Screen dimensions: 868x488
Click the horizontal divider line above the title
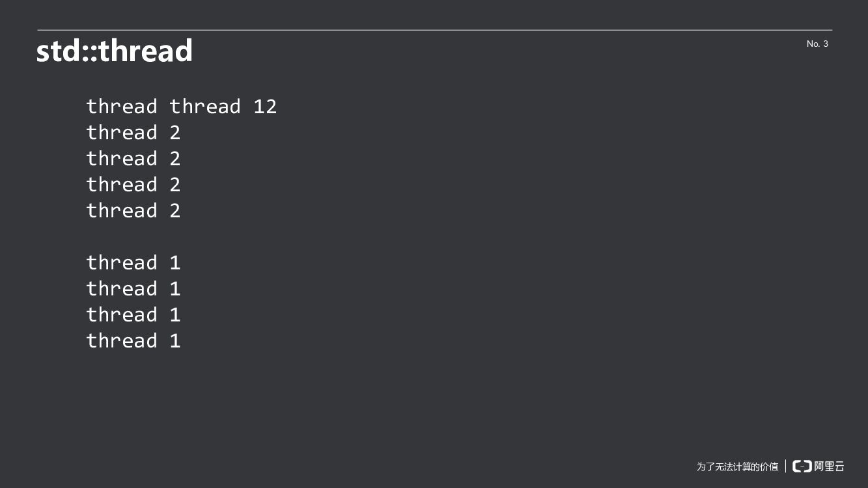coord(434,30)
